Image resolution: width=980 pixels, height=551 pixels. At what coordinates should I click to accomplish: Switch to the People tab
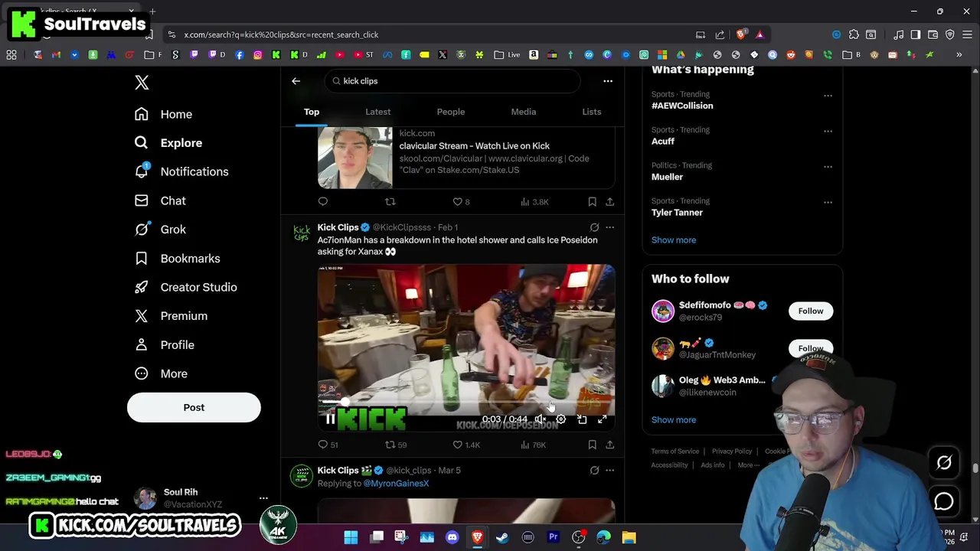point(451,112)
